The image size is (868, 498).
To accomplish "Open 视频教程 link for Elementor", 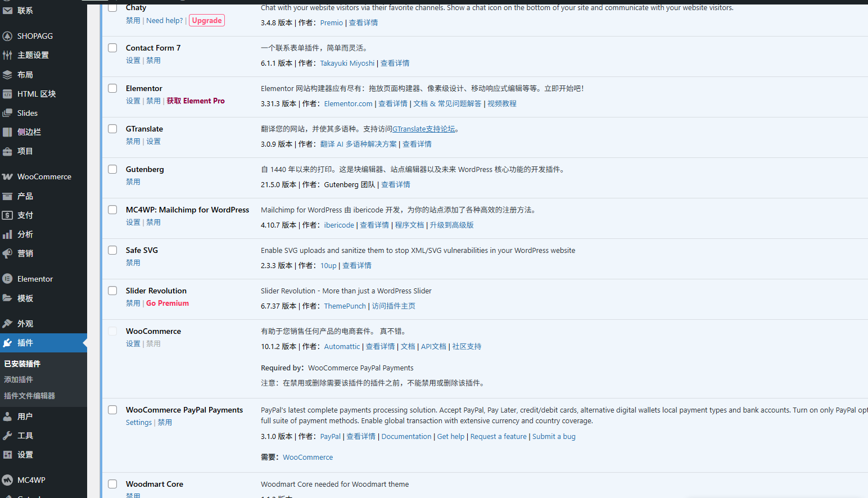I will [x=502, y=103].
